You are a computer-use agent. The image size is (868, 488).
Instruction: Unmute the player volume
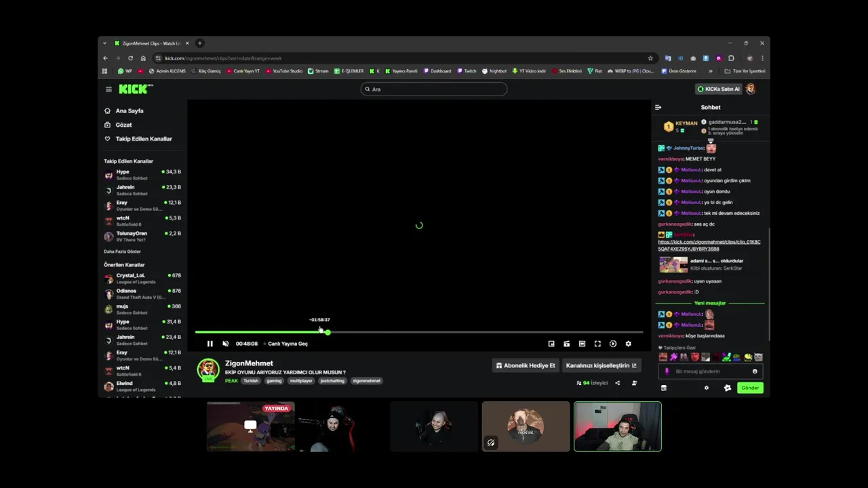coord(226,344)
